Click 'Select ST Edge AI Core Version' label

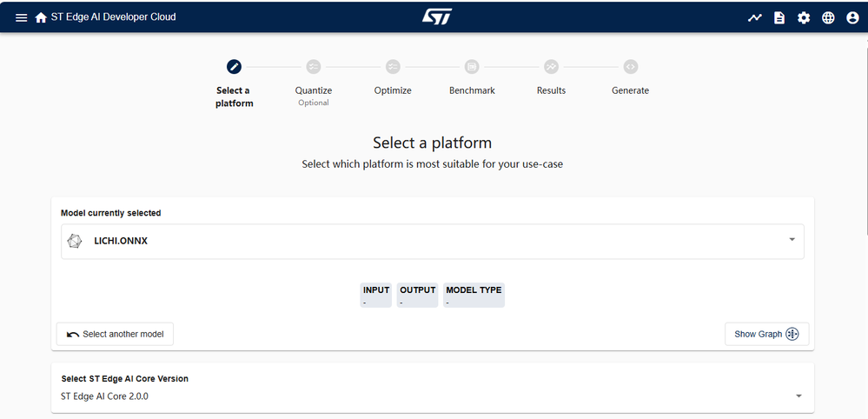click(x=124, y=379)
